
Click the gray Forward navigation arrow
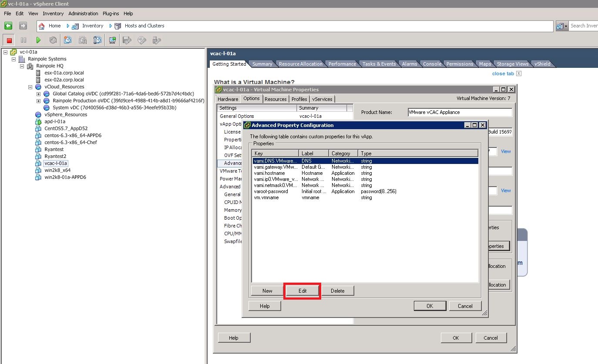pos(23,26)
